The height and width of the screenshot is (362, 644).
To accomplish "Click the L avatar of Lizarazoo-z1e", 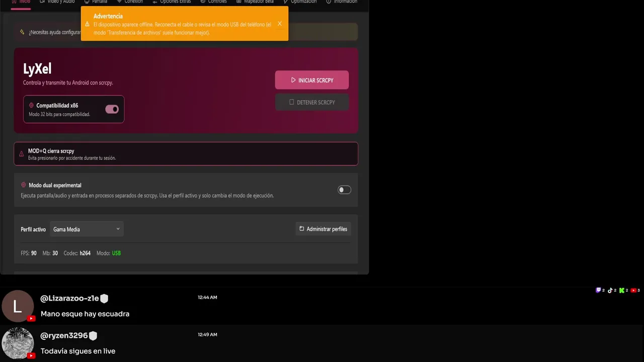I will (18, 306).
